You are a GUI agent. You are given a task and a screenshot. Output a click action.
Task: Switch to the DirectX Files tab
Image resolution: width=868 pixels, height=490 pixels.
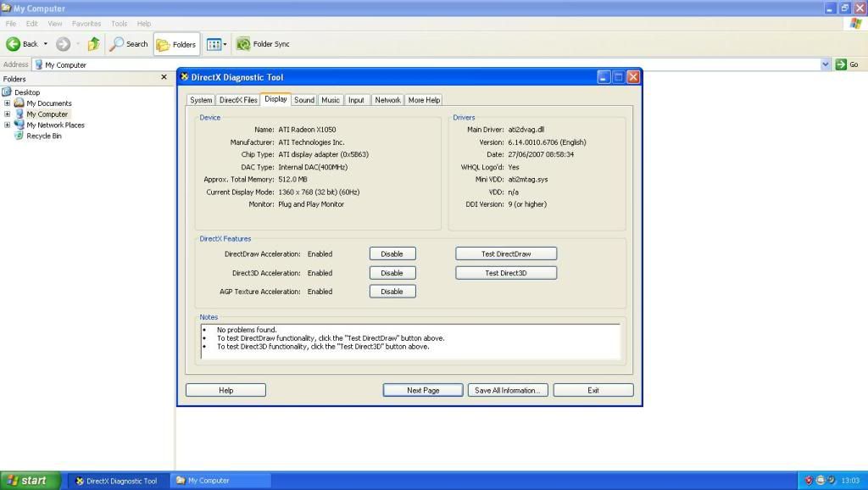238,100
